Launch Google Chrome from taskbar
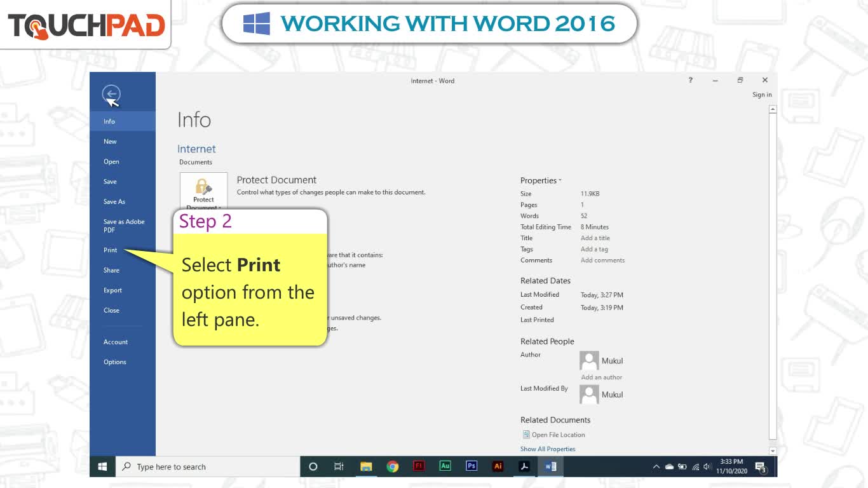 [393, 466]
